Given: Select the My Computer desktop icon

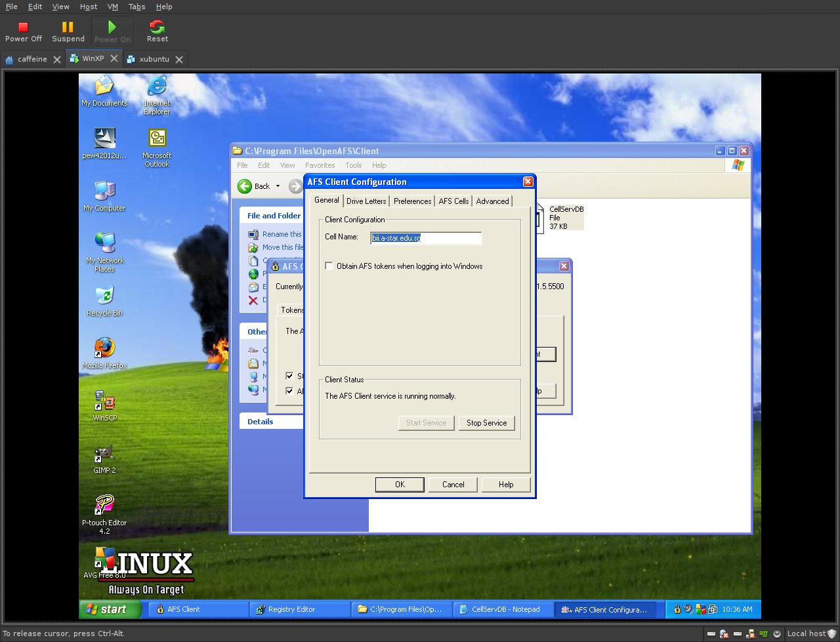Looking at the screenshot, I should coord(104,196).
